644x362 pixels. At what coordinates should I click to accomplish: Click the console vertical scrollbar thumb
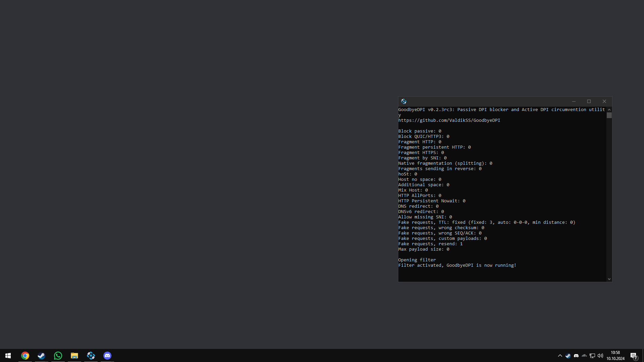pyautogui.click(x=609, y=115)
